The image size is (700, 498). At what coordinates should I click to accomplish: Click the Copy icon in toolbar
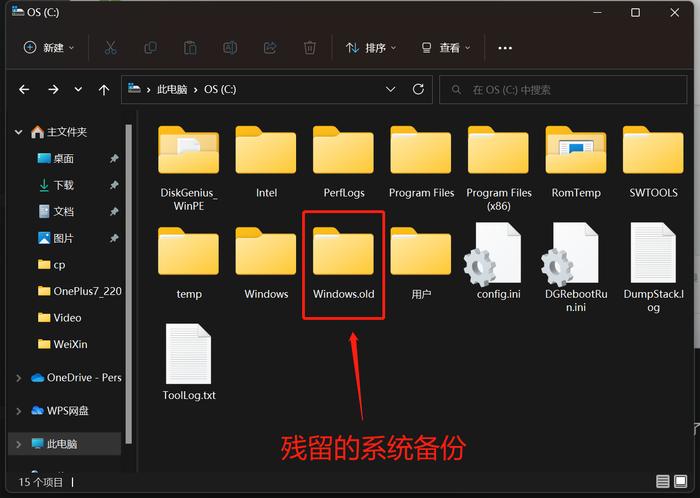click(x=150, y=48)
